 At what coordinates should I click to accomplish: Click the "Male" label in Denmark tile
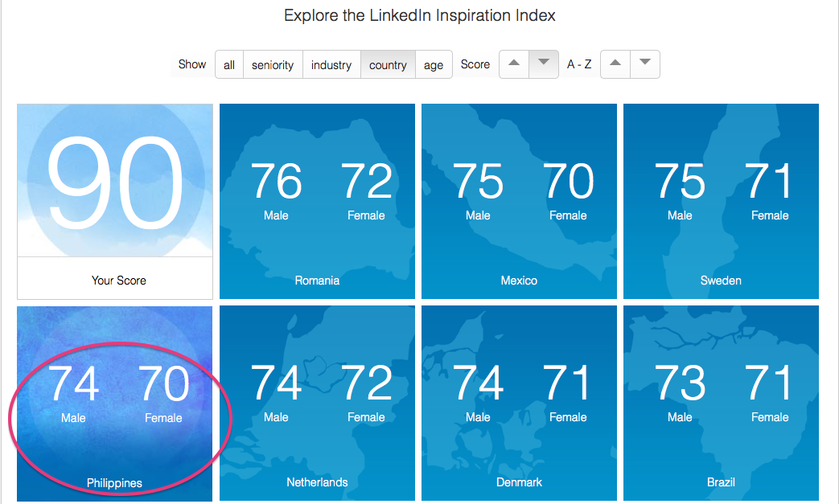[x=478, y=417]
